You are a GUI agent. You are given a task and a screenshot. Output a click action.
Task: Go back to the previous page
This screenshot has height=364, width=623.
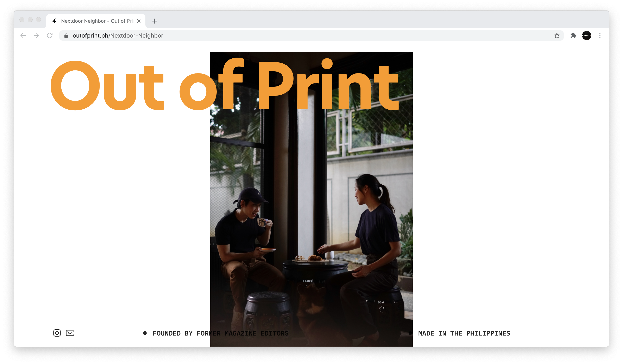pos(23,35)
